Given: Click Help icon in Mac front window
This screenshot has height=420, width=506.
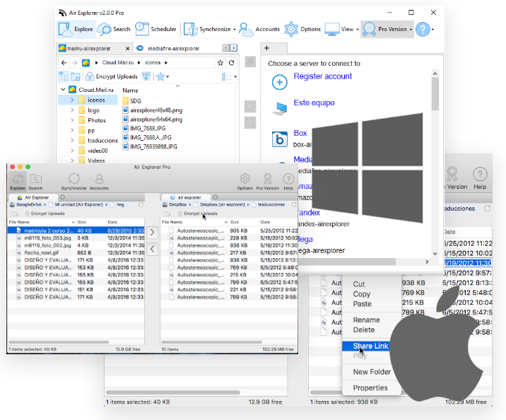Looking at the screenshot, I should (x=288, y=178).
